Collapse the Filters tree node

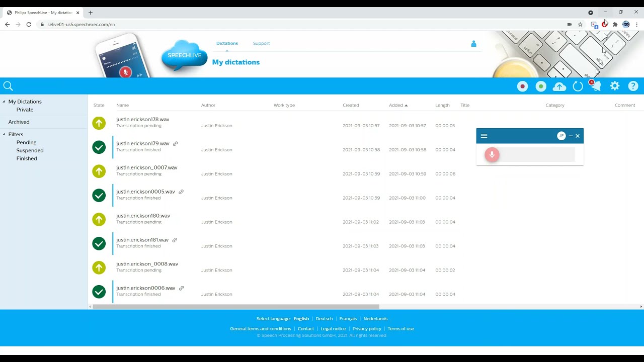click(4, 134)
